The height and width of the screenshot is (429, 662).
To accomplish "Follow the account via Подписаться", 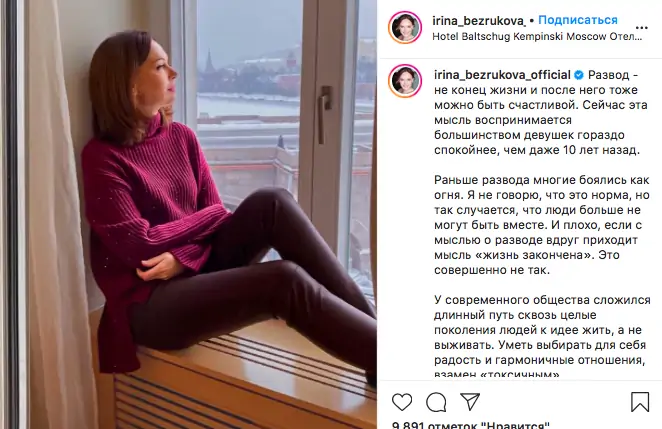I will [578, 20].
